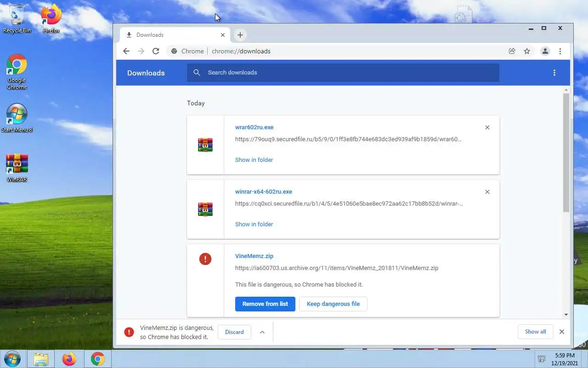Click Keep dangerous file button

point(333,304)
